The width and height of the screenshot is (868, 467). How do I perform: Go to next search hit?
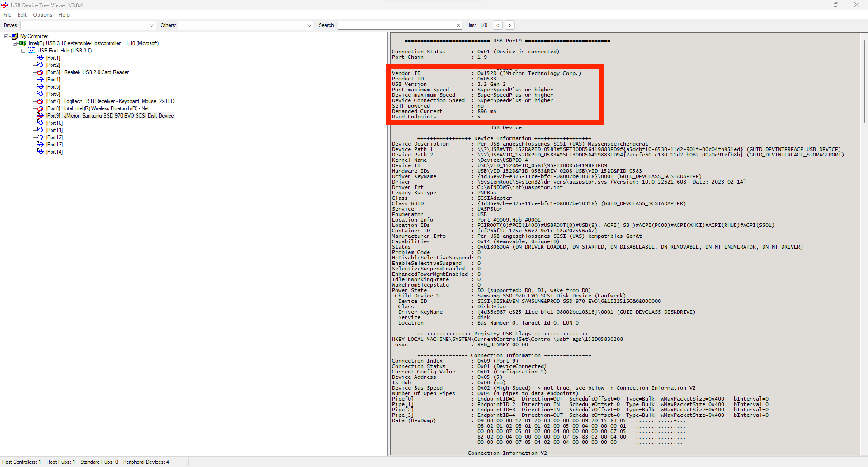click(x=510, y=25)
